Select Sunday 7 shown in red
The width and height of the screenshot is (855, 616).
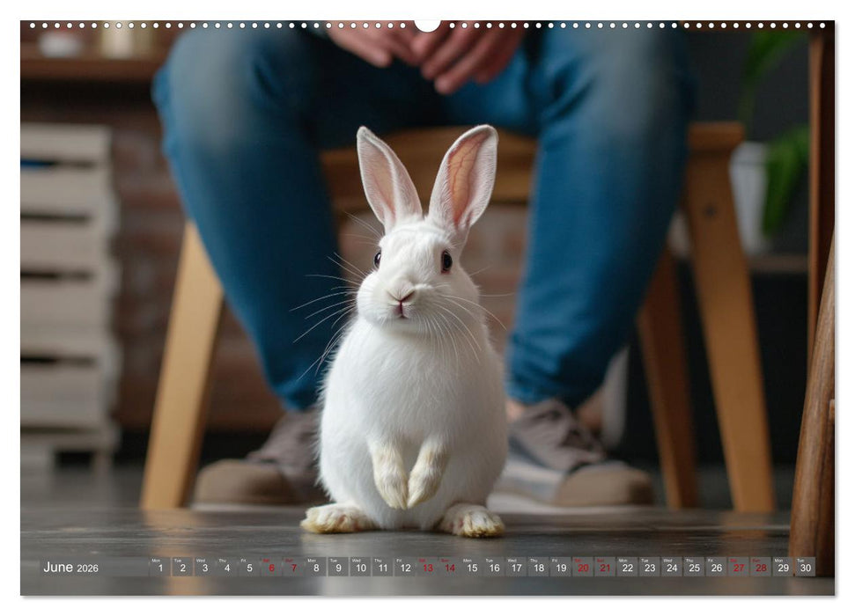(292, 570)
